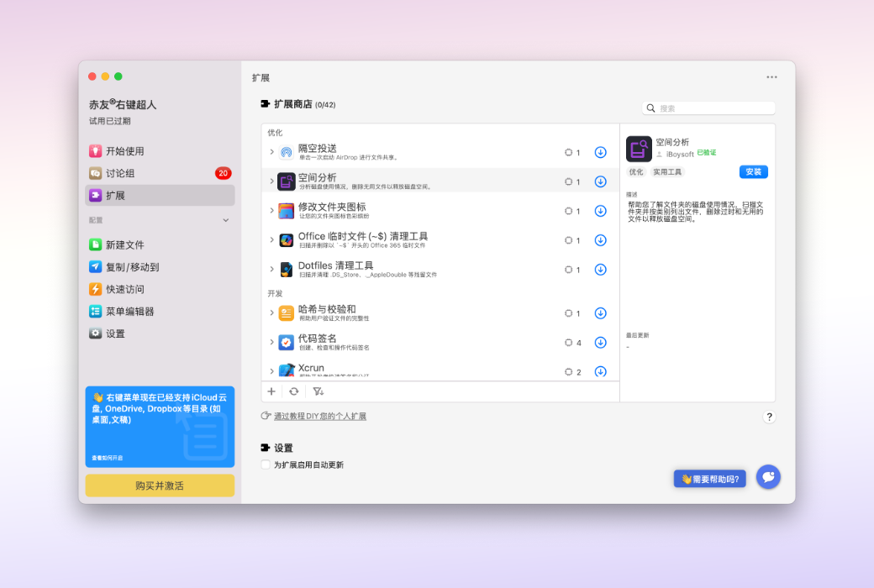
Task: Click the 搜索 search field
Action: (708, 108)
